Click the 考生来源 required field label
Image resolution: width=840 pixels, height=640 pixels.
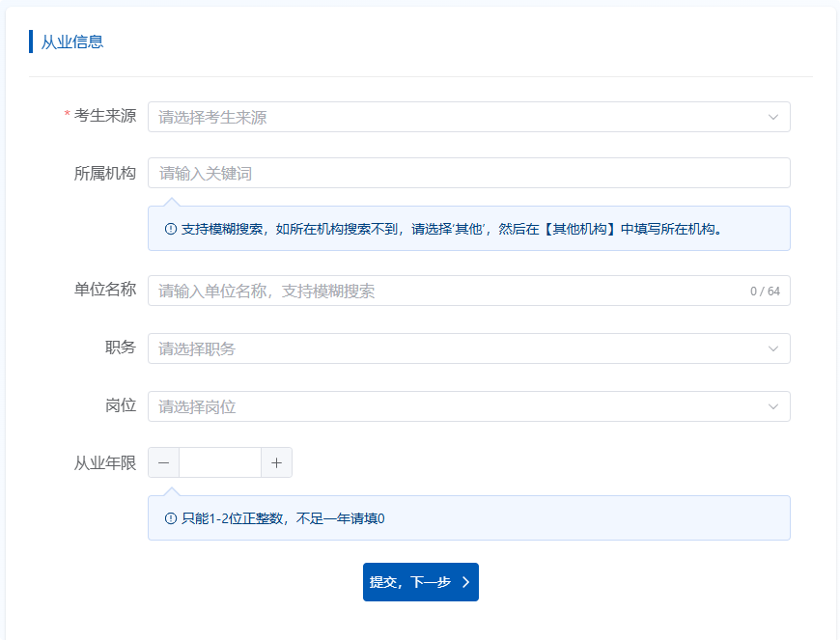(105, 117)
